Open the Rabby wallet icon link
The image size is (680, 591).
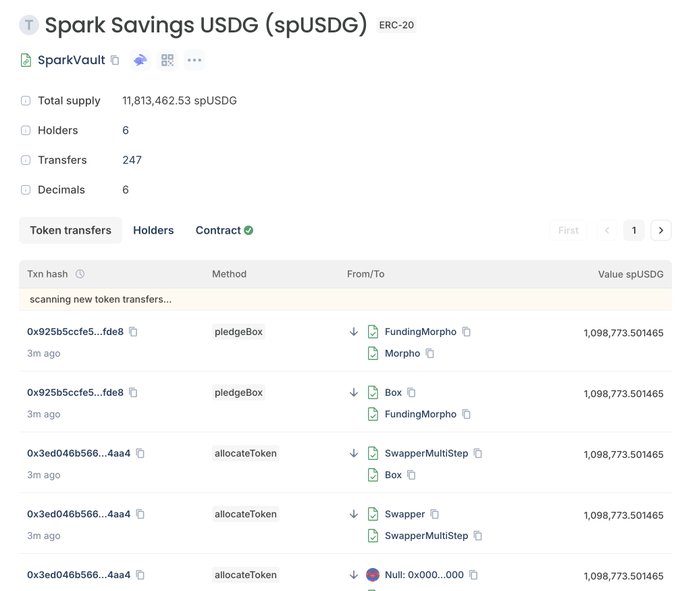140,60
